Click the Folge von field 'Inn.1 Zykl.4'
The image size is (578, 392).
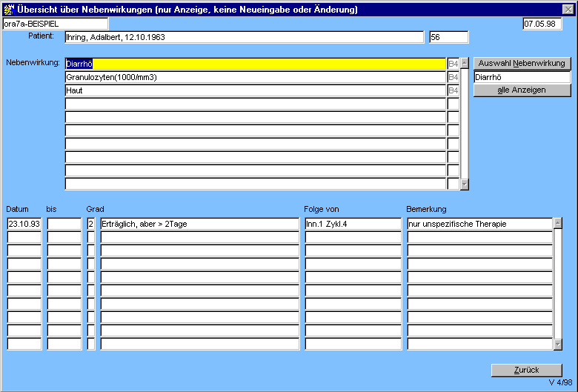353,224
